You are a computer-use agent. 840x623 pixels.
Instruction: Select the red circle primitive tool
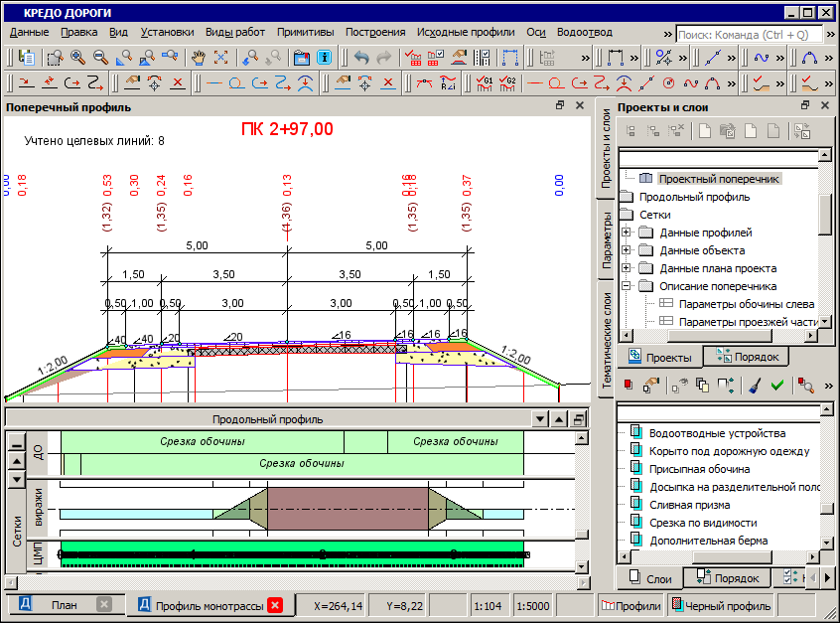(557, 83)
